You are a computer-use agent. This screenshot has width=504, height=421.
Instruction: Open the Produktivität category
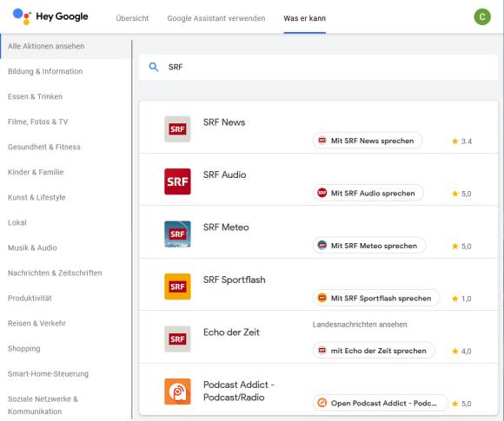(30, 298)
